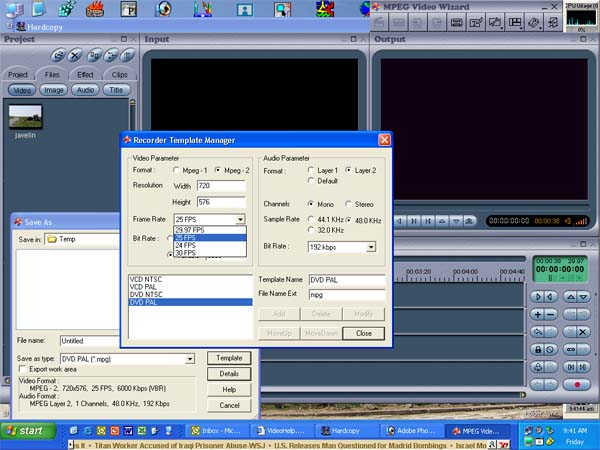Switch to the Project tab

[18, 75]
